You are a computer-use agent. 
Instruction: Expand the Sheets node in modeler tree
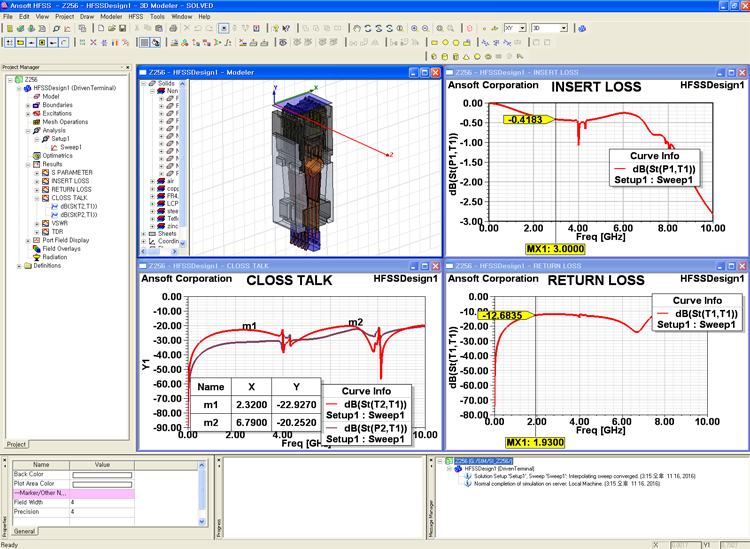(x=143, y=234)
